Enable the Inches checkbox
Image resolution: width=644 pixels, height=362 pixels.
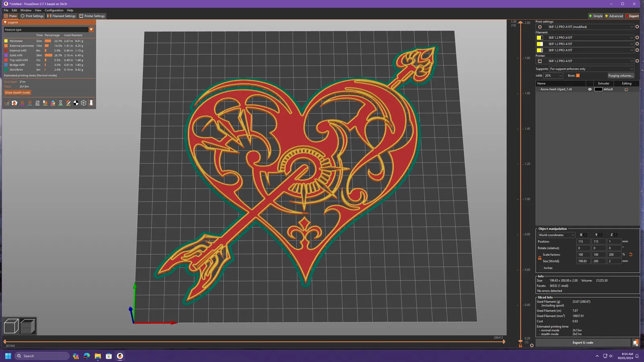(x=541, y=268)
